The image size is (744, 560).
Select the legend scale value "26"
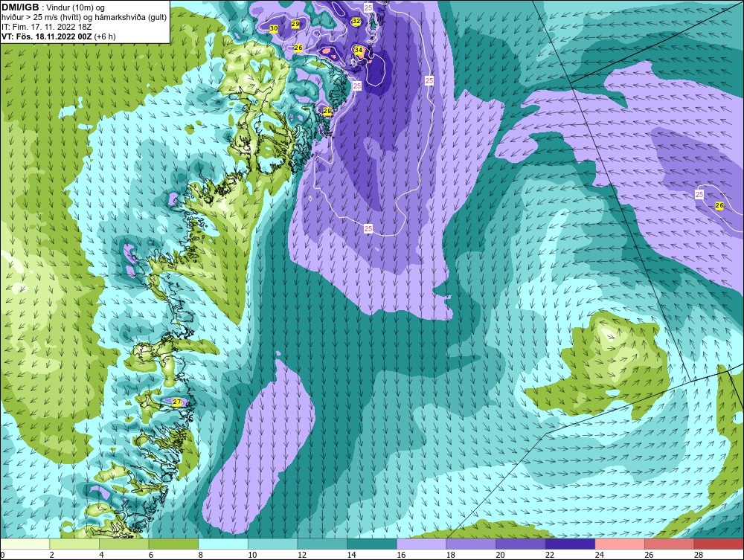pyautogui.click(x=649, y=555)
